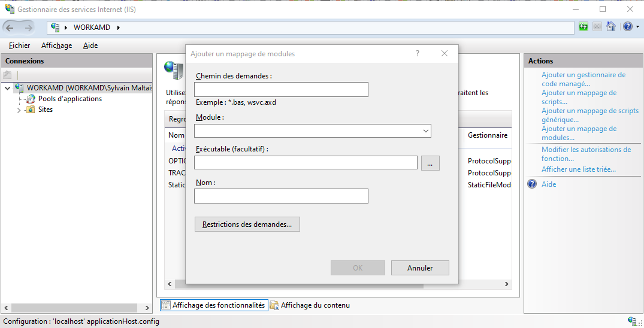Click the IIS Manager title bar icon

[x=10, y=8]
